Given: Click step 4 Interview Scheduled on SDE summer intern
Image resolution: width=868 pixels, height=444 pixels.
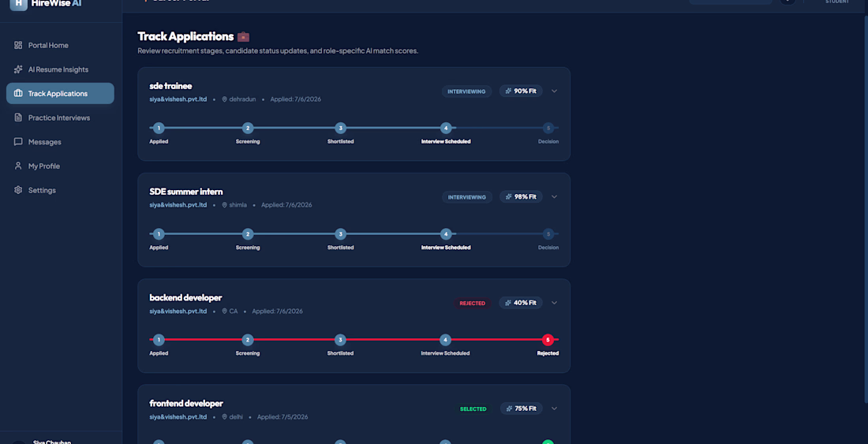Looking at the screenshot, I should [446, 234].
